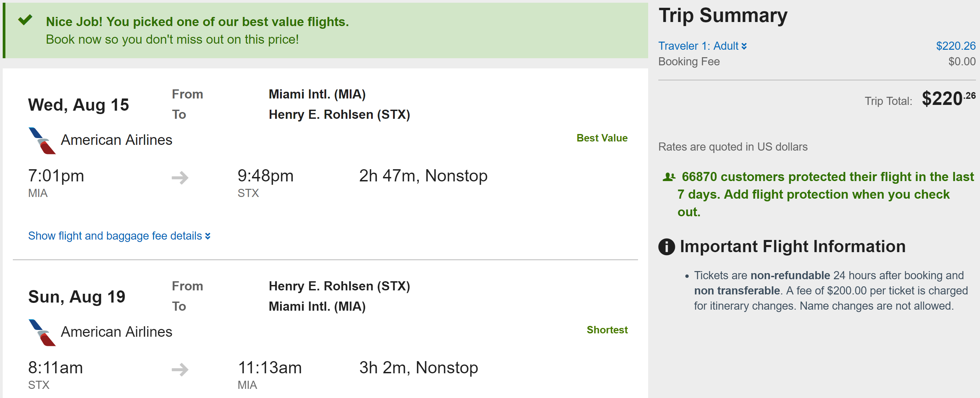
Task: Click the 2h 47m, Nonstop duration text
Action: click(x=423, y=176)
